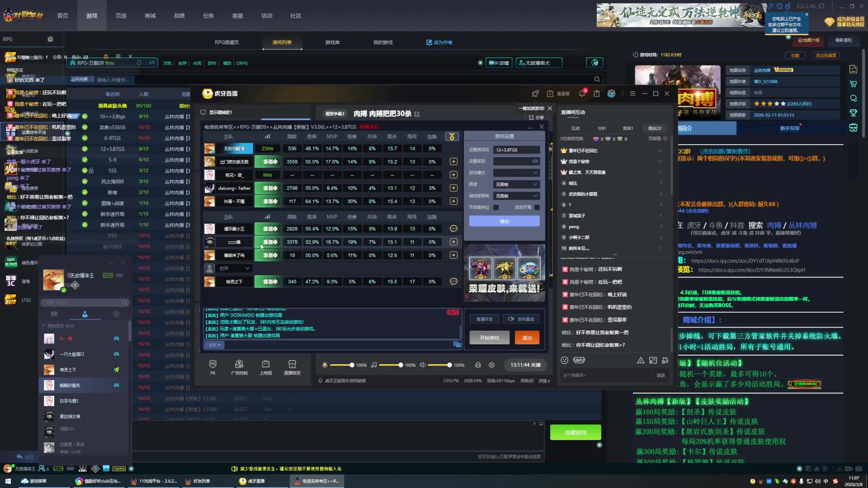
Task: Click the microphone volume icon
Action: pos(325,365)
